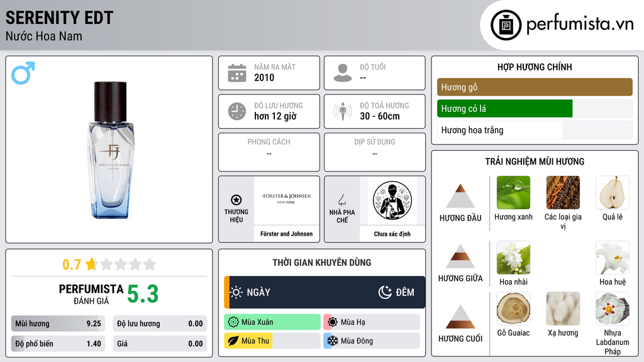Click the calendar icon beside Năm ra mắt
The height and width of the screenshot is (362, 644).
coord(237,73)
